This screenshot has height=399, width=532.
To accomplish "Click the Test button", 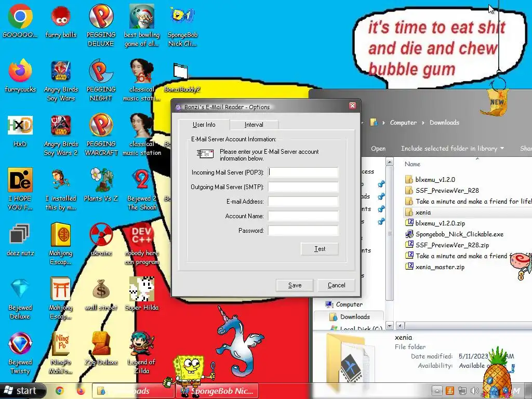I will [320, 249].
